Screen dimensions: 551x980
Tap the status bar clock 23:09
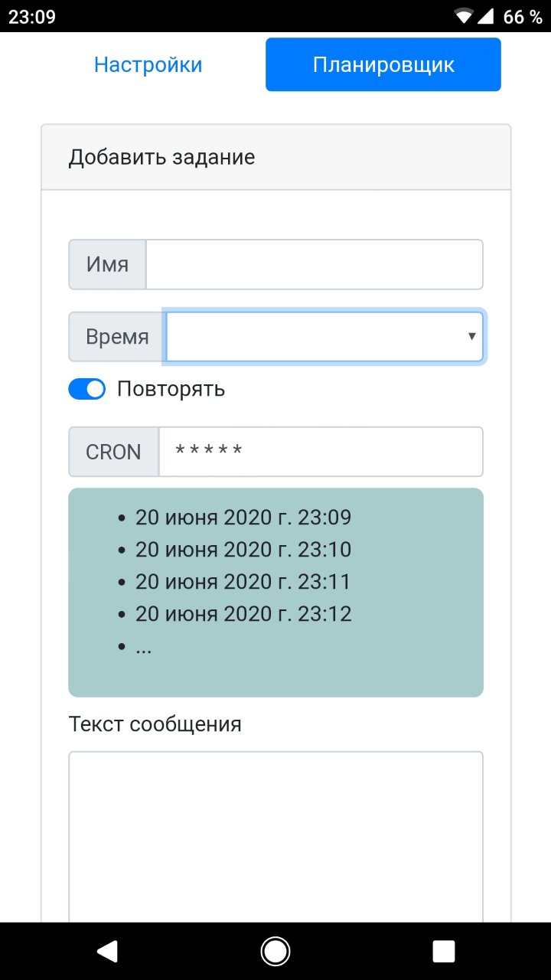coord(32,16)
